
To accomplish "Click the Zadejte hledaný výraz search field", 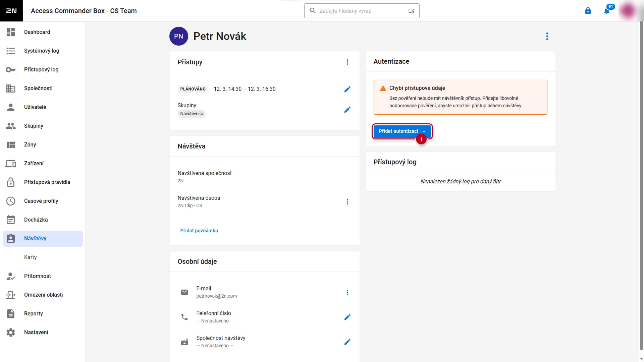I will coord(362,11).
